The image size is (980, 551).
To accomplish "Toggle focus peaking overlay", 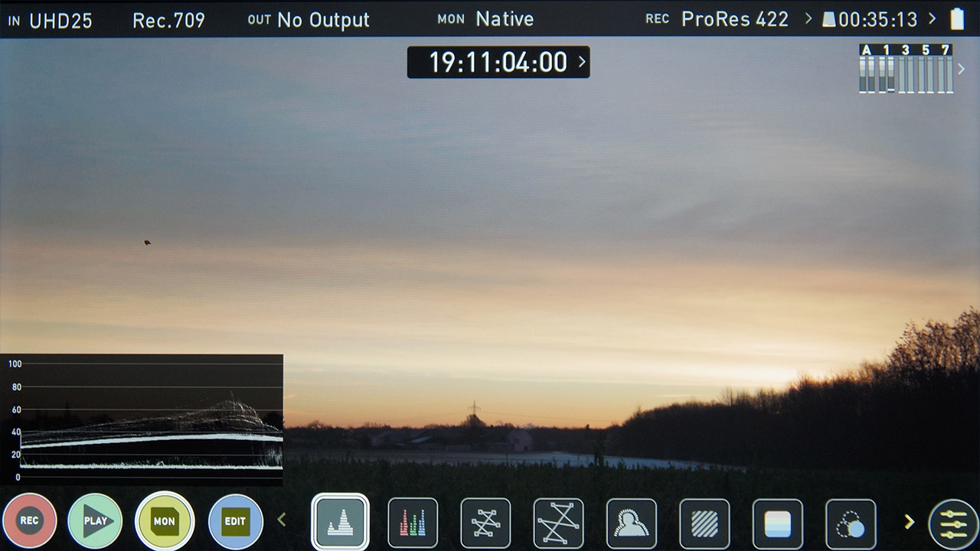I will 631,523.
